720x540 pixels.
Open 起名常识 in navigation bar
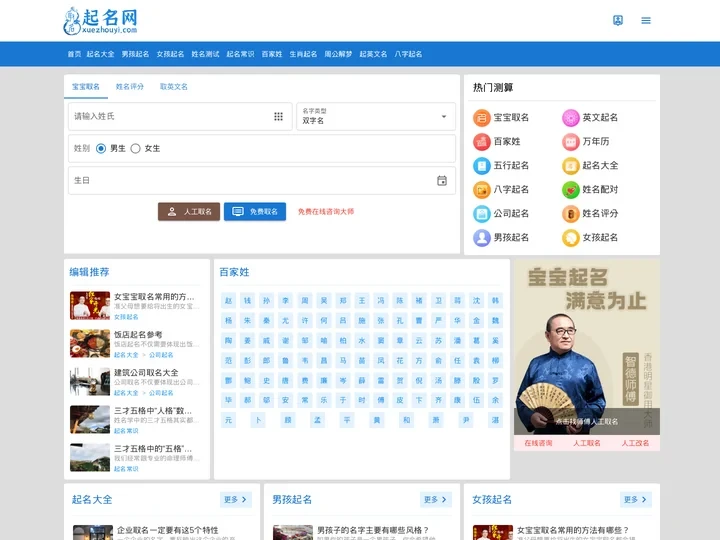click(240, 54)
